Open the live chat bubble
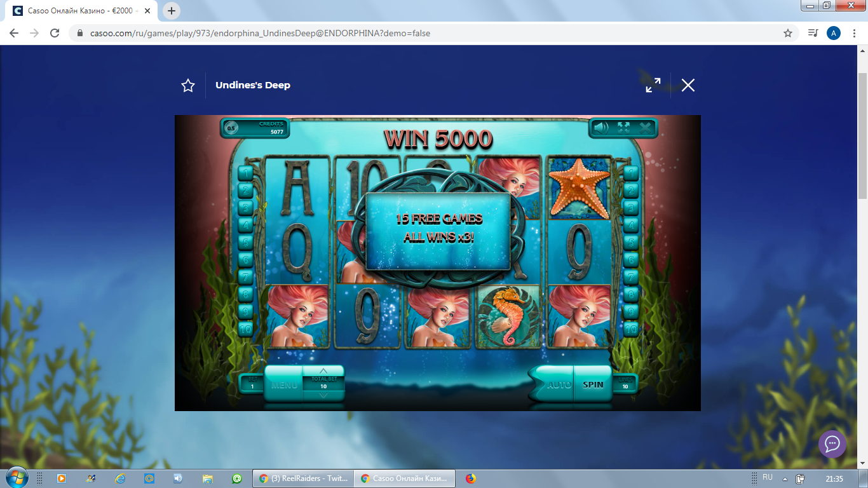Image resolution: width=868 pixels, height=488 pixels. tap(832, 444)
